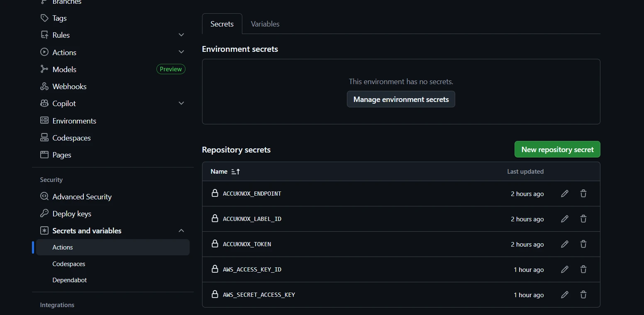The width and height of the screenshot is (644, 315).
Task: Click the sort ascending icon next to Name
Action: click(236, 172)
